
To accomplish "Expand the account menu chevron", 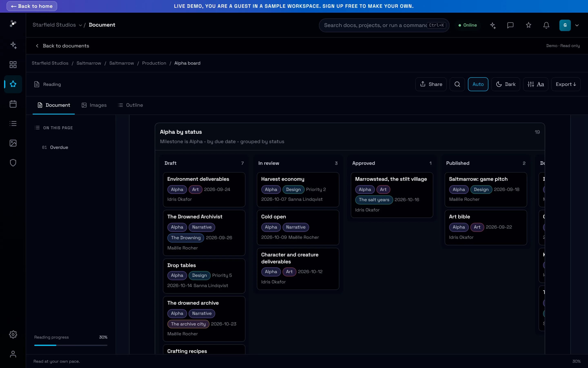I will 577,25.
